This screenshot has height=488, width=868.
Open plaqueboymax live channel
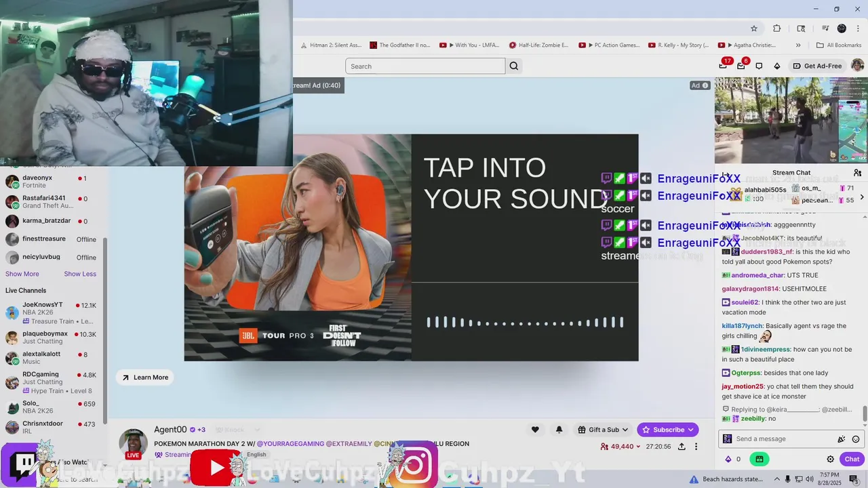(51, 338)
